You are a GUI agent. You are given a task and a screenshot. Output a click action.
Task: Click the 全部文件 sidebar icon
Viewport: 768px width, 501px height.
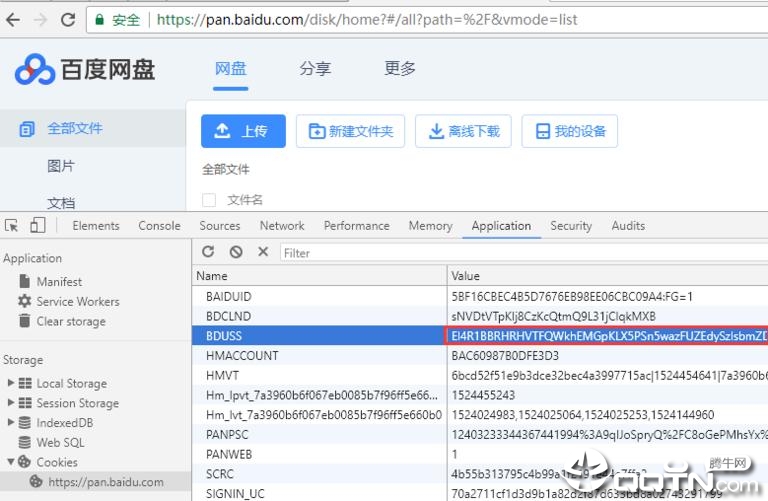(x=26, y=129)
